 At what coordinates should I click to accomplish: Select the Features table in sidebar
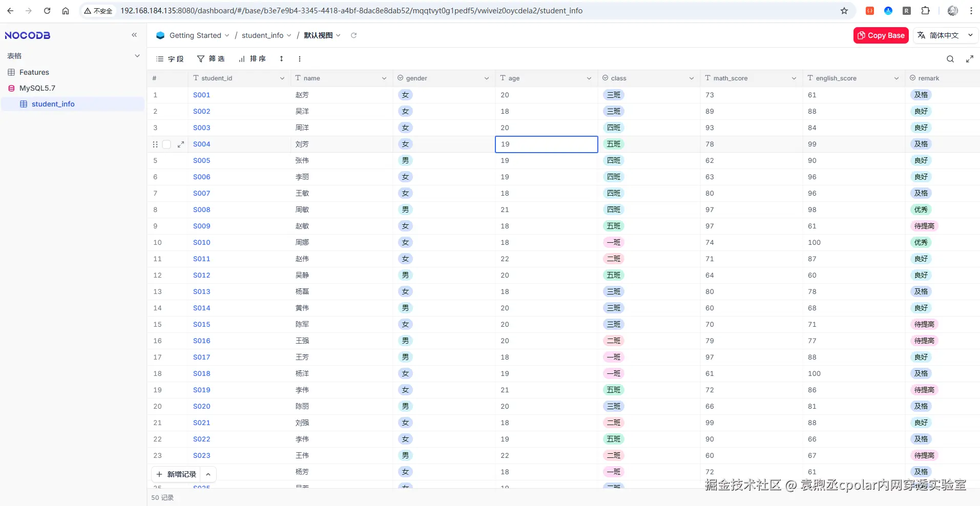tap(72, 72)
